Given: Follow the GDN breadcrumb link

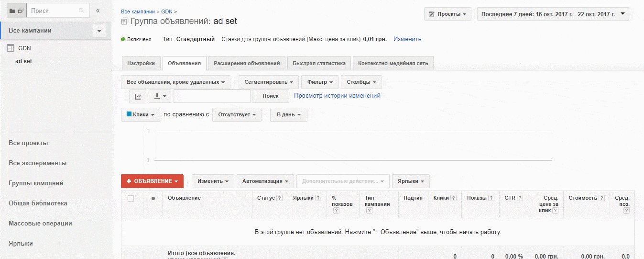Looking at the screenshot, I should pyautogui.click(x=166, y=11).
